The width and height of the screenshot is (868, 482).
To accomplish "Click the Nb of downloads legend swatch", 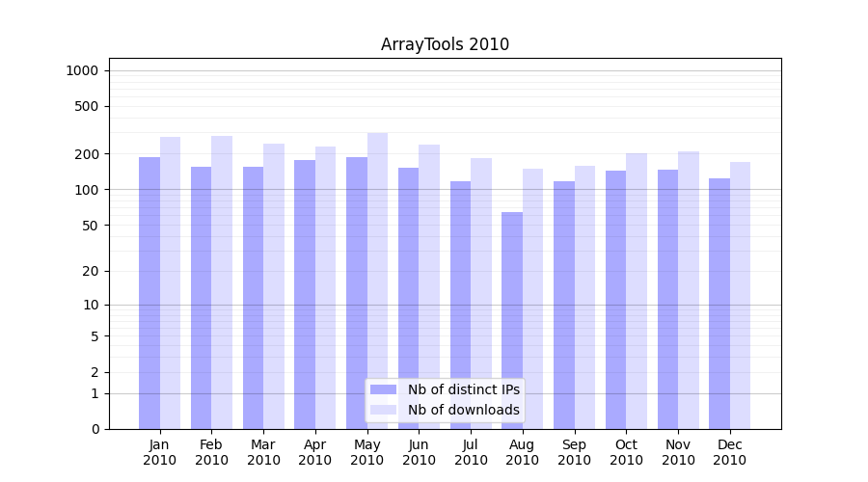I will coord(383,410).
